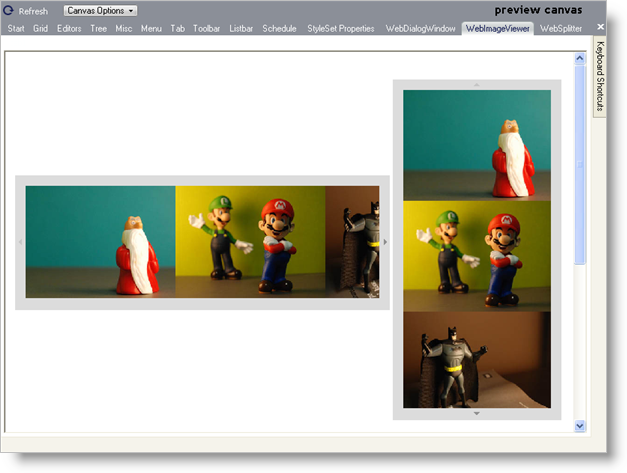Select Mario and Luigi in horizontal viewer

tap(250, 242)
